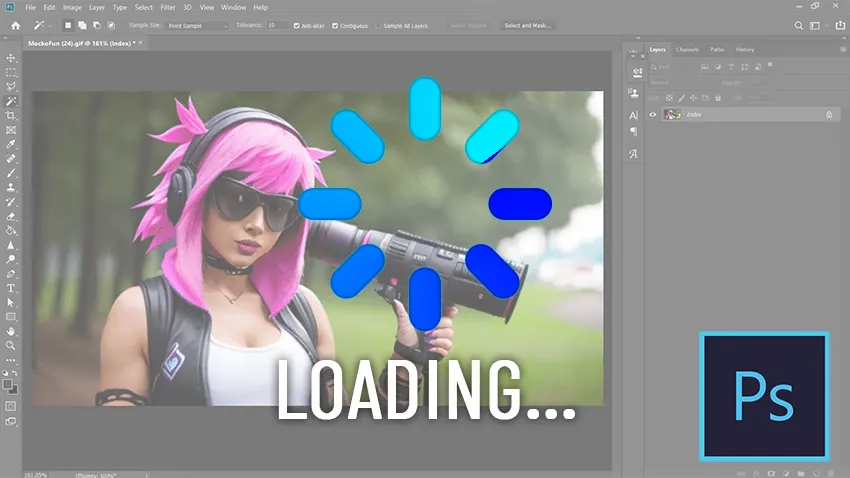Select the Path Selection arrow tool

pyautogui.click(x=11, y=302)
